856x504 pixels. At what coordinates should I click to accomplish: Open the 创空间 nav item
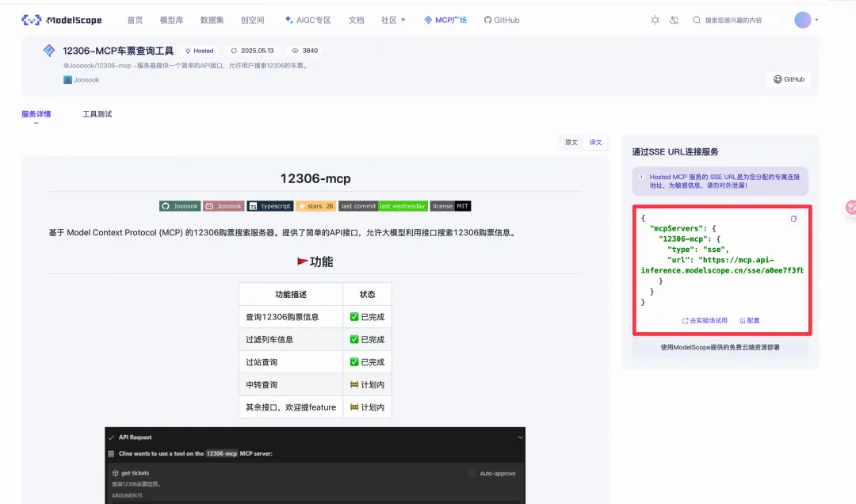252,20
